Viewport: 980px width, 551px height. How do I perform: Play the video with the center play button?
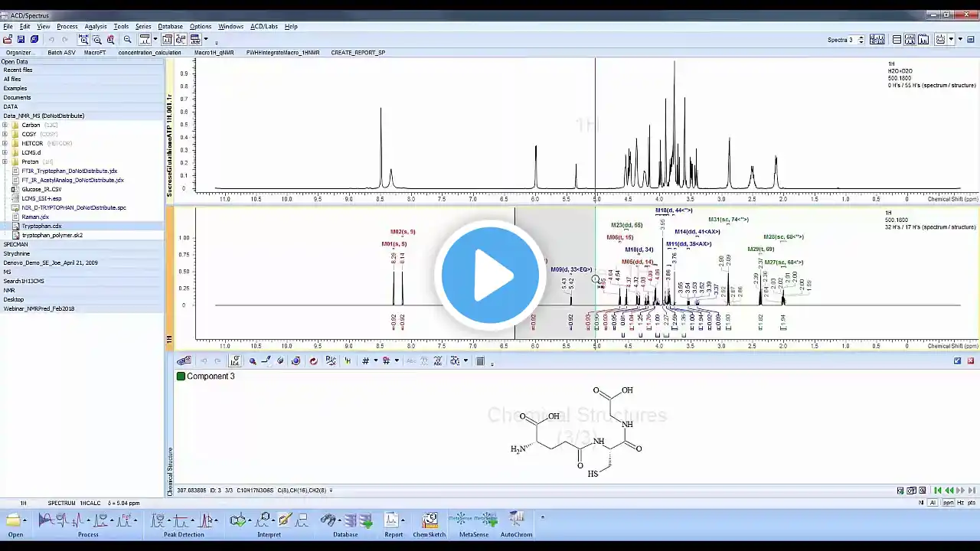pyautogui.click(x=490, y=275)
